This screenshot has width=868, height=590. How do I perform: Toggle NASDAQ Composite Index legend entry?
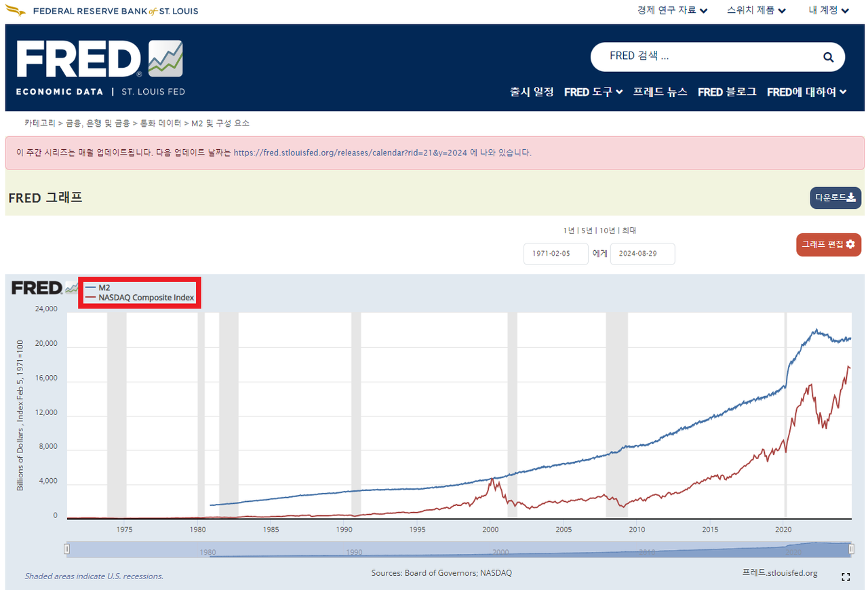pyautogui.click(x=140, y=298)
